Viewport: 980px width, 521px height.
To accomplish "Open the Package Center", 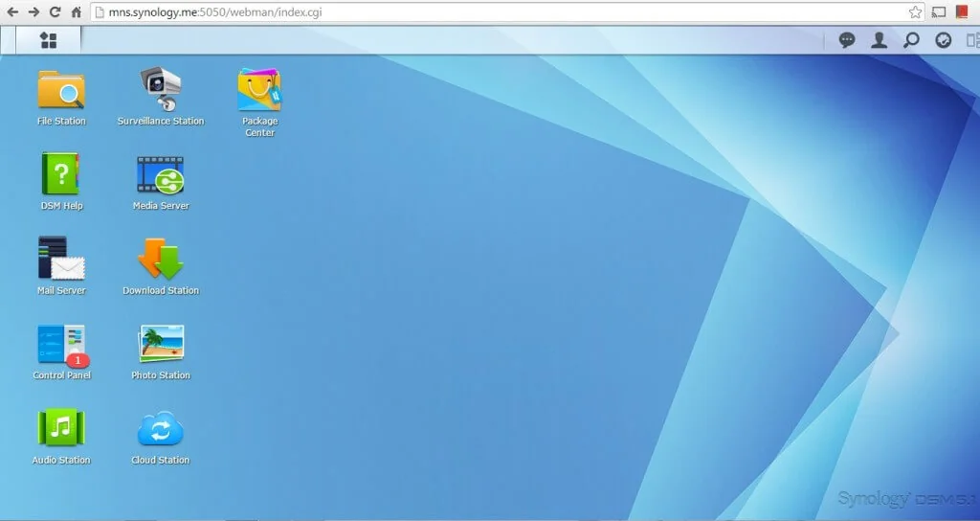I will click(x=259, y=91).
